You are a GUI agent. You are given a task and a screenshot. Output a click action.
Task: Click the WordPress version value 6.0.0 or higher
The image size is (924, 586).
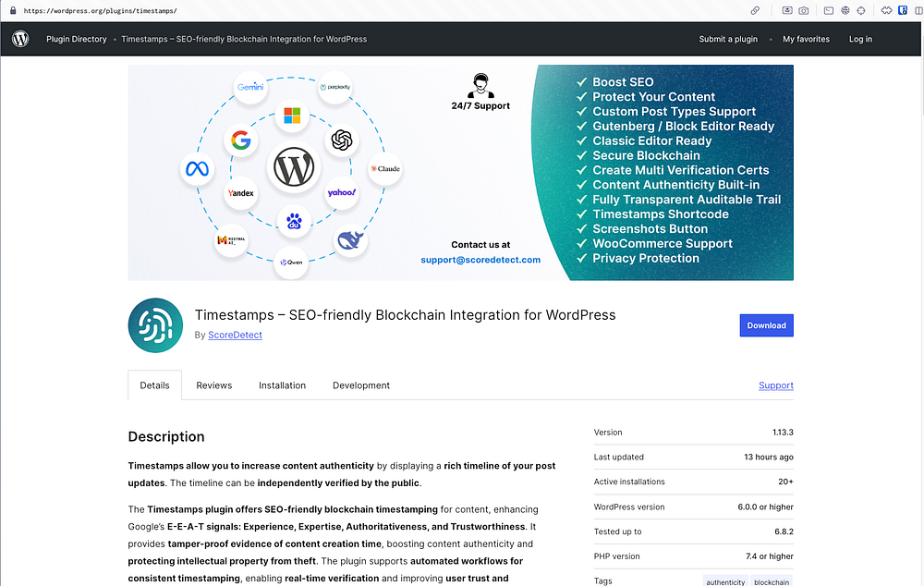tap(765, 507)
